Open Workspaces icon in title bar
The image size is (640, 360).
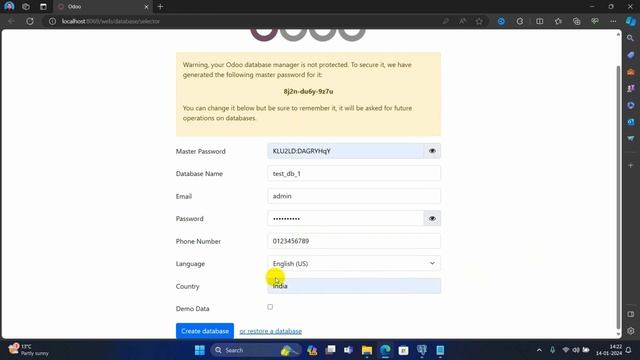[26, 7]
